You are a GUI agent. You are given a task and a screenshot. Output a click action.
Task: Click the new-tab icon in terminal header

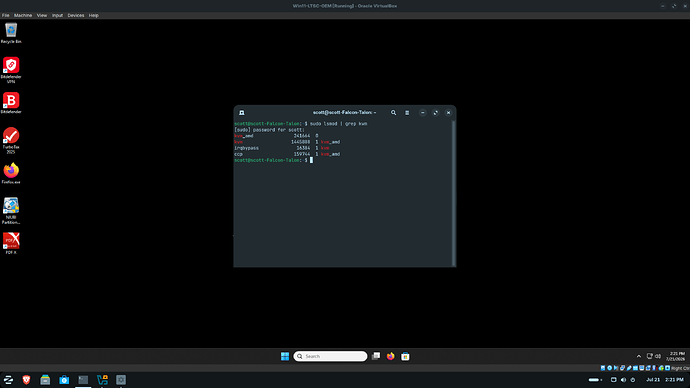242,113
